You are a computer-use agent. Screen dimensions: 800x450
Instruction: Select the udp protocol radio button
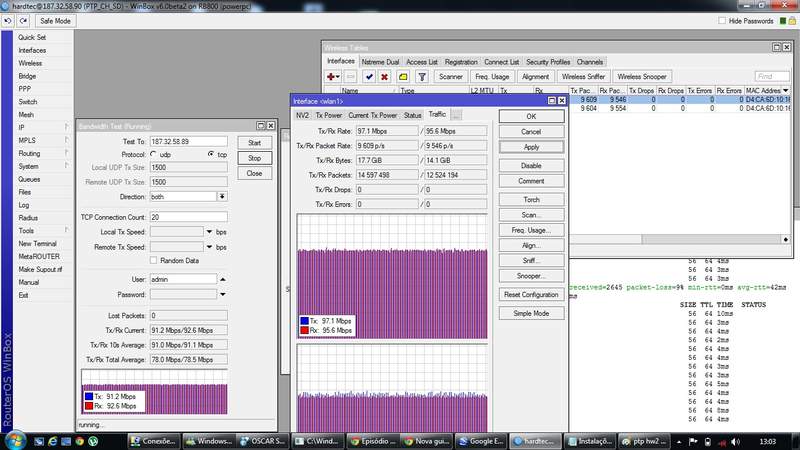coord(153,155)
